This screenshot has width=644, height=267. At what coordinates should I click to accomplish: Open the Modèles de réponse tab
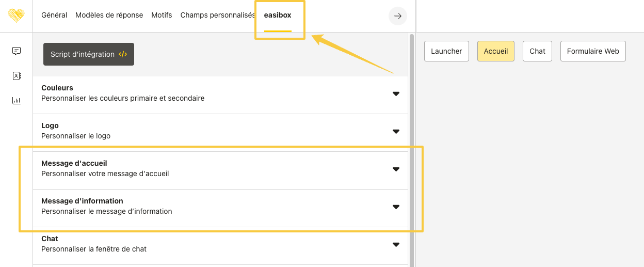(109, 15)
